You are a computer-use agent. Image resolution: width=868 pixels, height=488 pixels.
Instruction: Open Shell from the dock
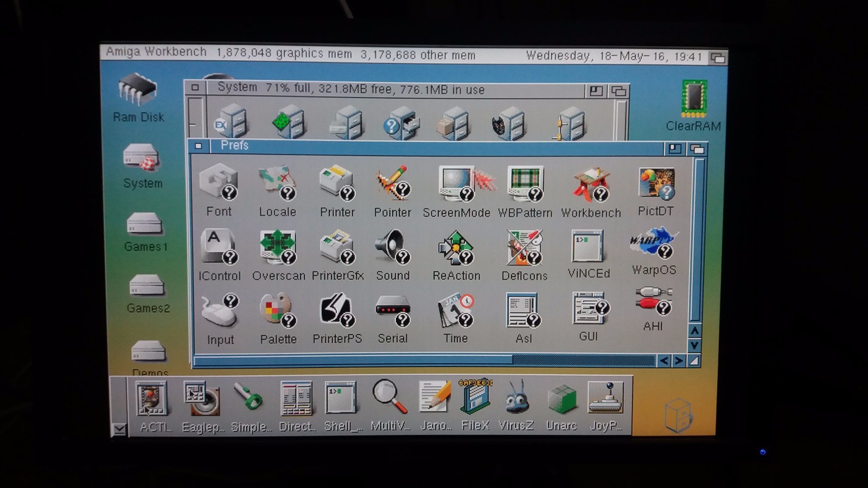[x=341, y=399]
